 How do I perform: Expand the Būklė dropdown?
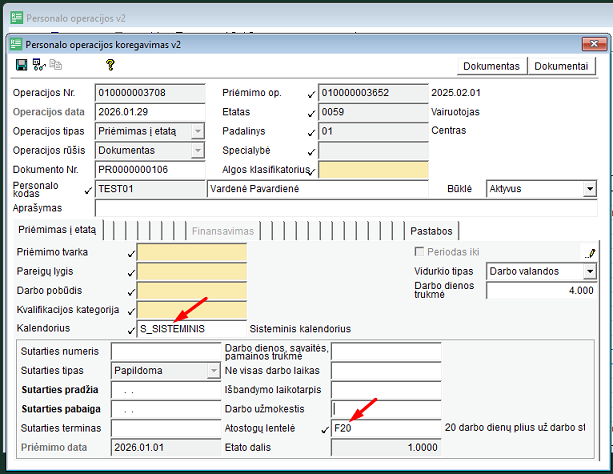coord(589,188)
